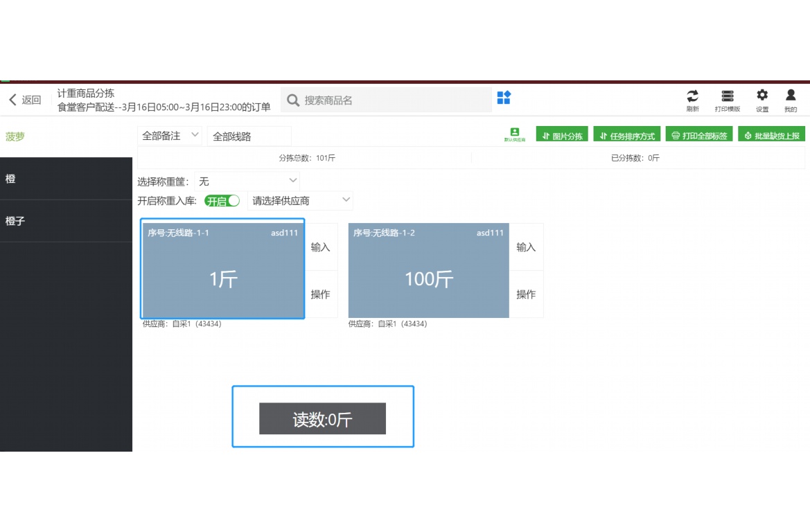The width and height of the screenshot is (810, 532).
Task: Select the highlighted 1斤 sorting card
Action: pyautogui.click(x=222, y=269)
